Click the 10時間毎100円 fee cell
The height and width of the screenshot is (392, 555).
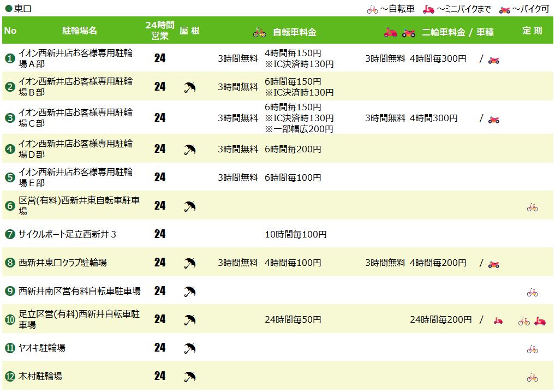295,234
